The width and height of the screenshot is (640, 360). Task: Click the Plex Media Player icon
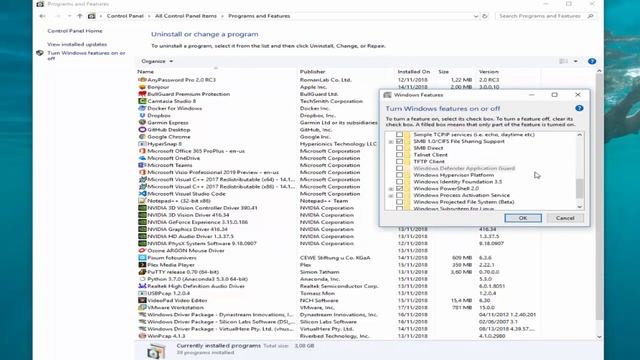click(x=142, y=265)
